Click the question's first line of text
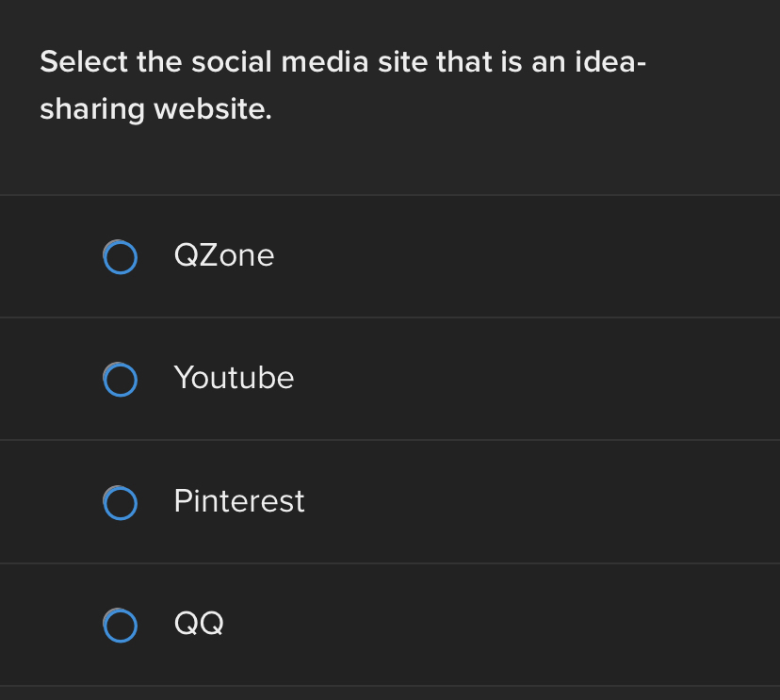Screen dimensions: 780x700 click(343, 63)
